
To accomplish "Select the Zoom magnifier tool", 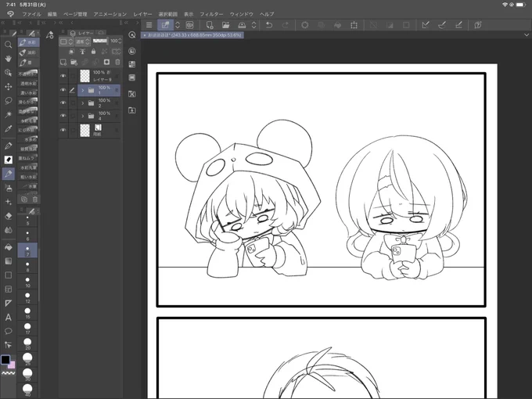I will tap(8, 45).
